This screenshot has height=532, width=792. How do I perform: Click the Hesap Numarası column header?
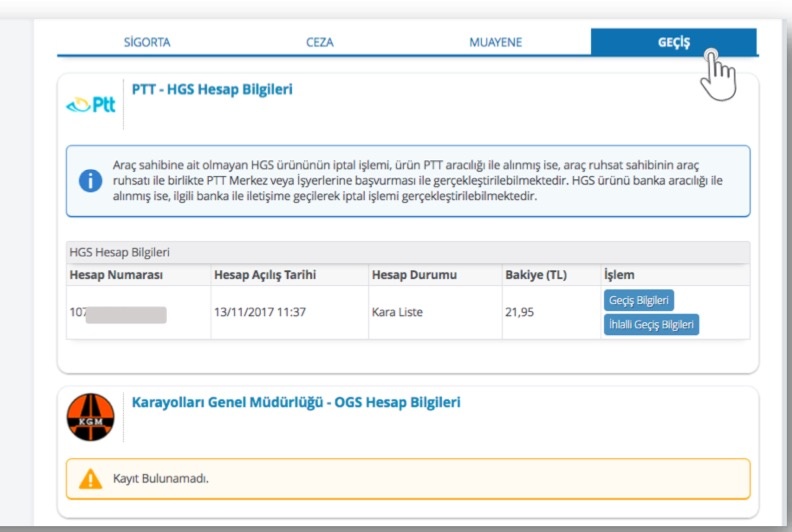(116, 275)
